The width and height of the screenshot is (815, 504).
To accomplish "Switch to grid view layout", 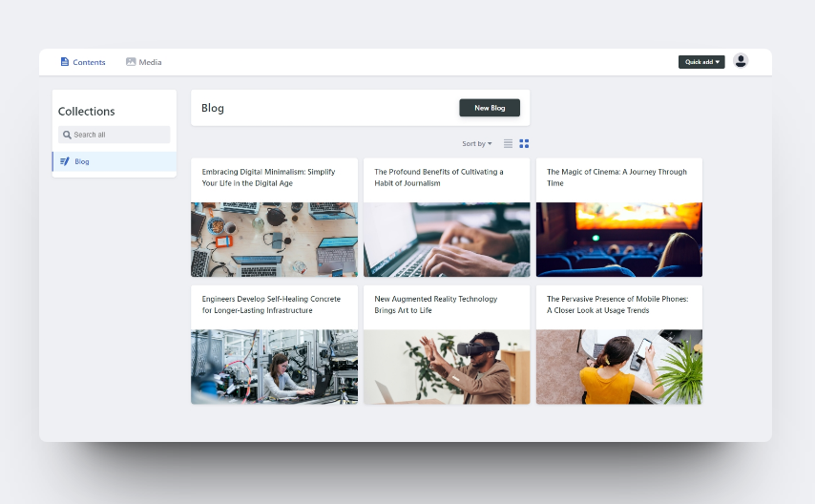I will pos(524,143).
